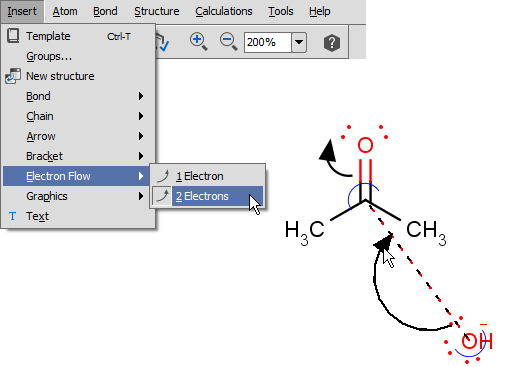
Task: Click the red OH hydroxide atom label
Action: click(x=477, y=342)
